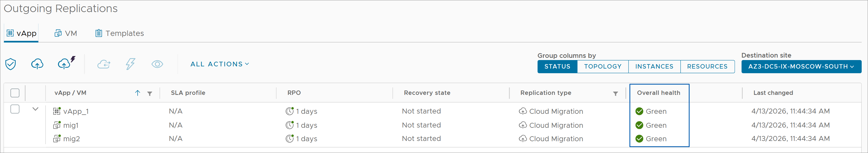Click the cloud upload migration icon
The width and height of the screenshot is (868, 153).
pos(37,64)
